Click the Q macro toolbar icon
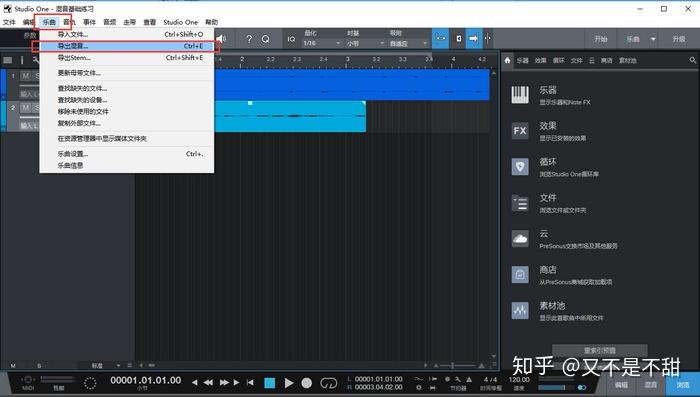This screenshot has height=397, width=700. [266, 39]
